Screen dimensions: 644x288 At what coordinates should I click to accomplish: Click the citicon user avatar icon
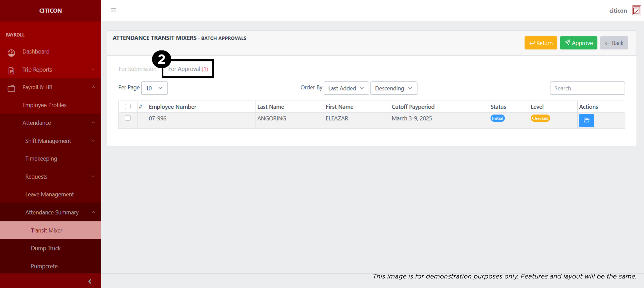636,11
